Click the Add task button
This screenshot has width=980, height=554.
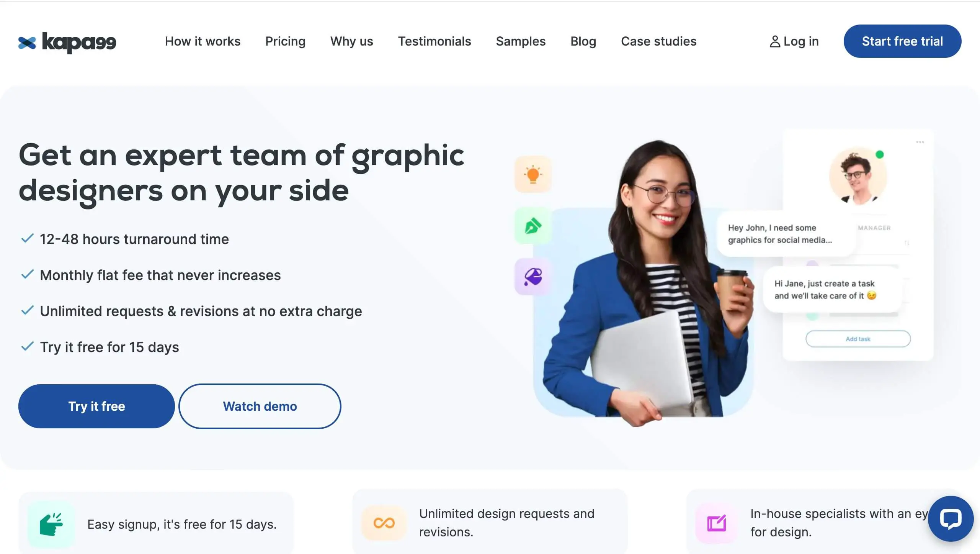point(858,339)
